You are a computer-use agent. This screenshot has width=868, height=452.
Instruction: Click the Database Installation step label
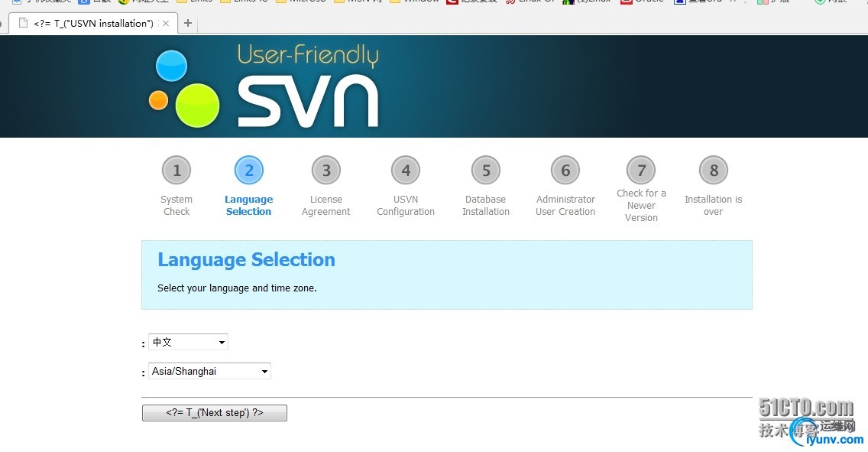point(486,206)
